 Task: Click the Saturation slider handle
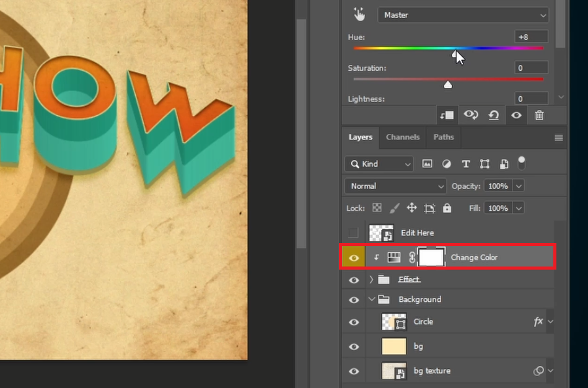pyautogui.click(x=448, y=84)
